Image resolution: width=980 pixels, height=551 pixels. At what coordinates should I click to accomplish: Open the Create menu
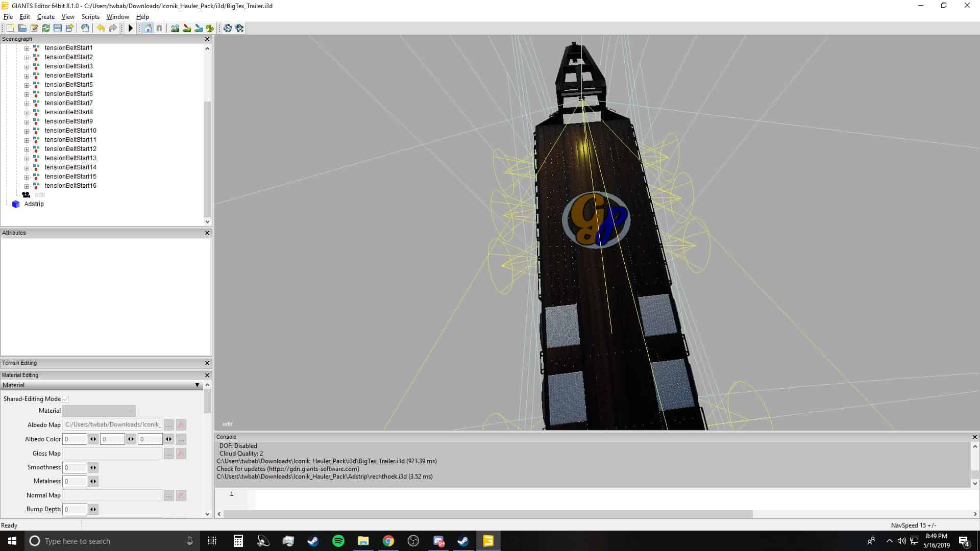point(45,17)
